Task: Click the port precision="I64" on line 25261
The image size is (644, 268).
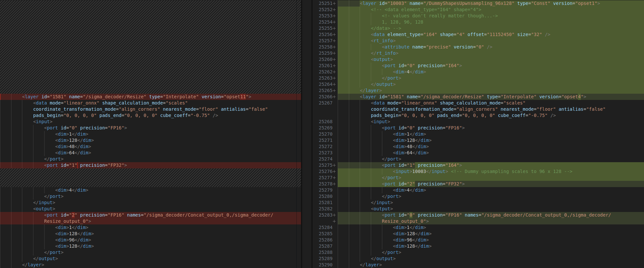Action: point(422,66)
